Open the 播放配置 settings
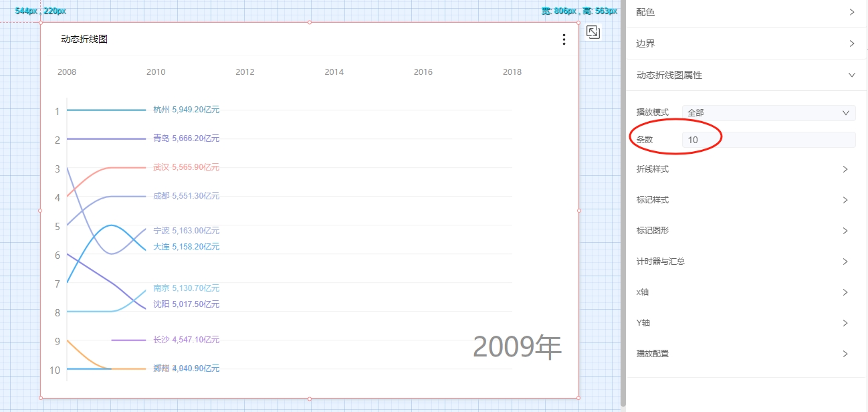Screen dimensions: 868x412 click(x=742, y=354)
